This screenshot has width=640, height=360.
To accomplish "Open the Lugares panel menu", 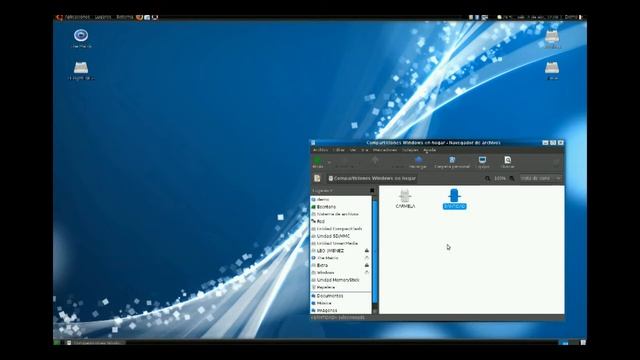I will coord(103,17).
